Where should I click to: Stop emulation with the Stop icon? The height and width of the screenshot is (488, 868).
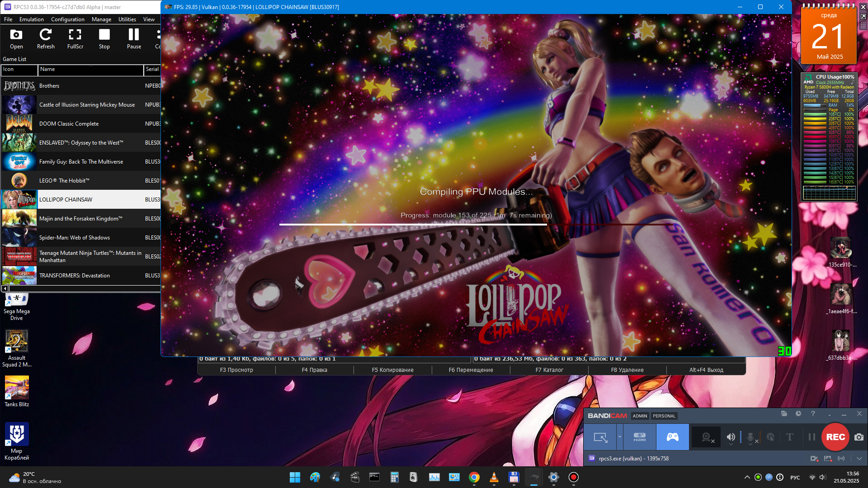[x=104, y=39]
